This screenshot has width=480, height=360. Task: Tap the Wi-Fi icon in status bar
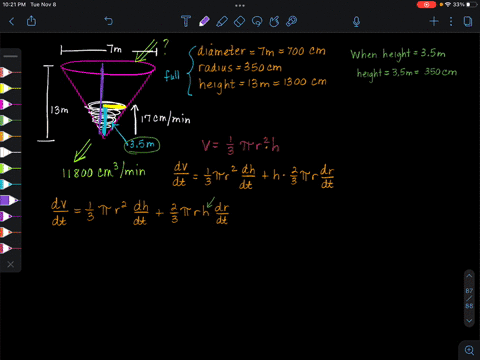(x=448, y=5)
